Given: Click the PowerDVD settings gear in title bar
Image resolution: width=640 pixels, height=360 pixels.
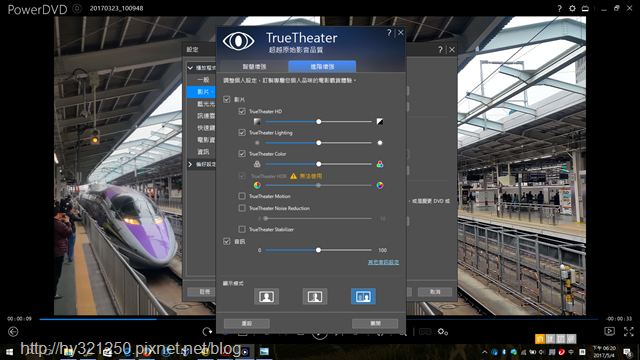Looking at the screenshot, I should (572, 8).
